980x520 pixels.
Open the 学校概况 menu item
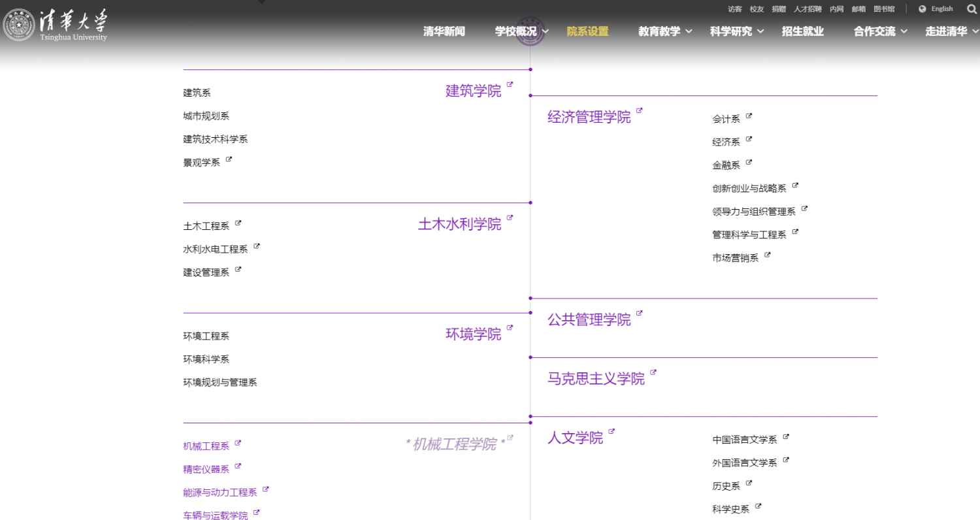516,31
